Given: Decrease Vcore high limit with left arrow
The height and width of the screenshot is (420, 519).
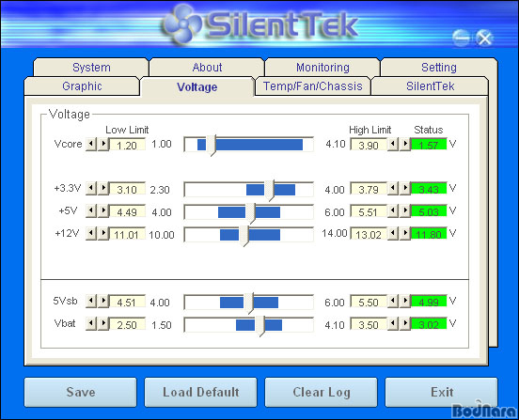Looking at the screenshot, I should (393, 144).
